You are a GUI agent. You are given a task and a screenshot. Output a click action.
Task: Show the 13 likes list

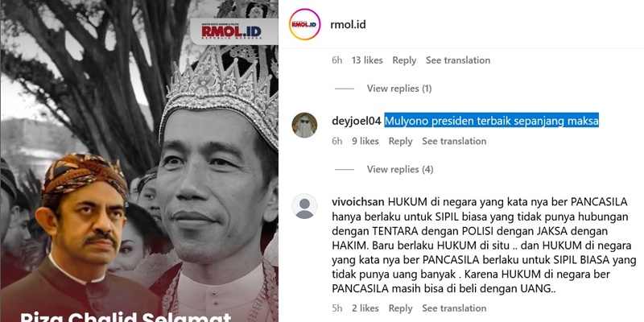pos(367,60)
